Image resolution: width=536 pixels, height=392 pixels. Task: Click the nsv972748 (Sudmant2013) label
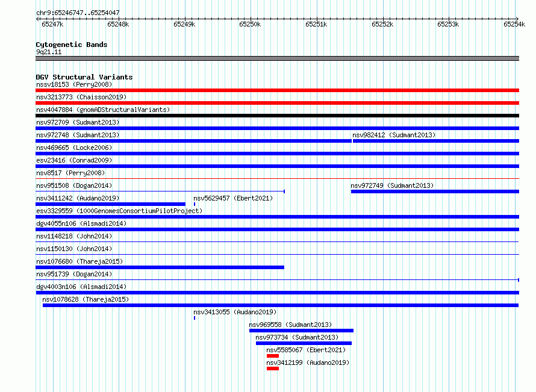[78, 135]
